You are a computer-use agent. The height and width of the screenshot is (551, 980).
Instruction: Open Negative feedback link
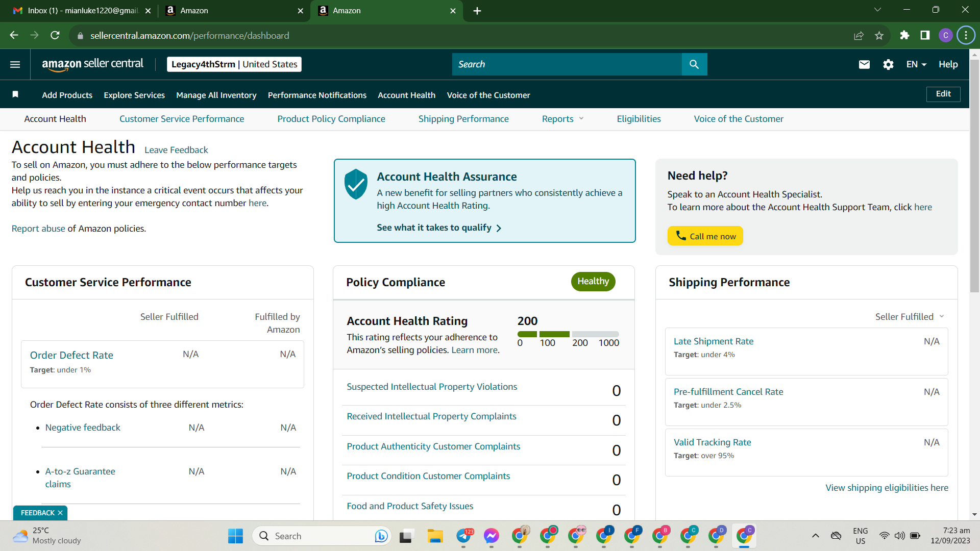(83, 428)
